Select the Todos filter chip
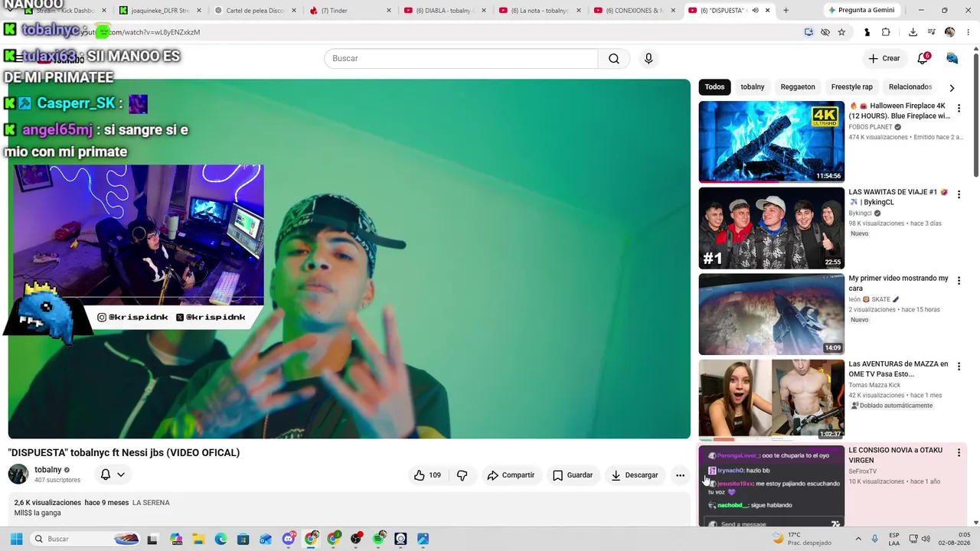Screen dimensions: 980x551 pyautogui.click(x=714, y=87)
